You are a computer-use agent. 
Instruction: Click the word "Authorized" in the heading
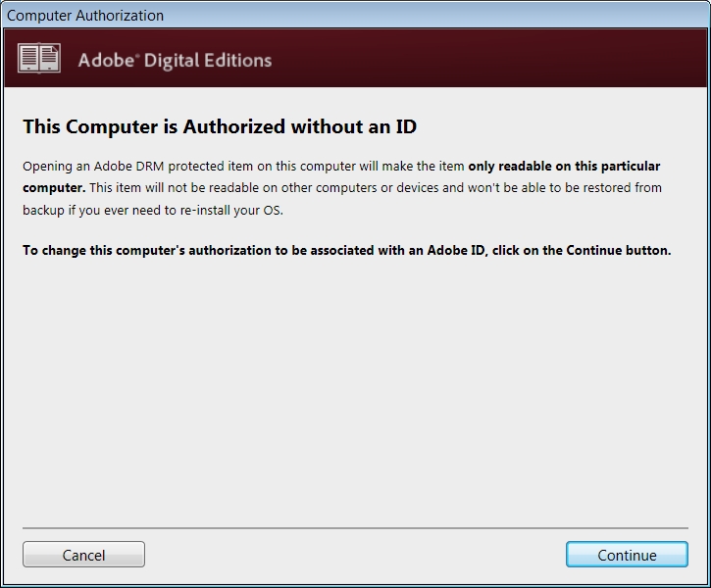pyautogui.click(x=236, y=127)
